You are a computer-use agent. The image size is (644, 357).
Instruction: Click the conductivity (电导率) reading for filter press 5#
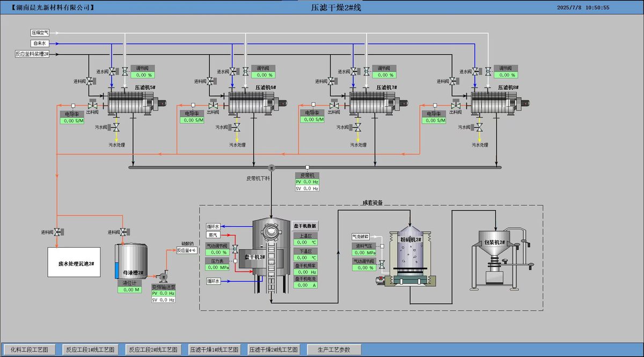click(x=72, y=121)
